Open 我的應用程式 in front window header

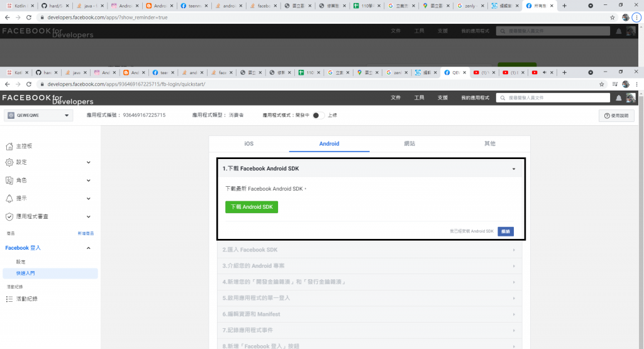475,97
